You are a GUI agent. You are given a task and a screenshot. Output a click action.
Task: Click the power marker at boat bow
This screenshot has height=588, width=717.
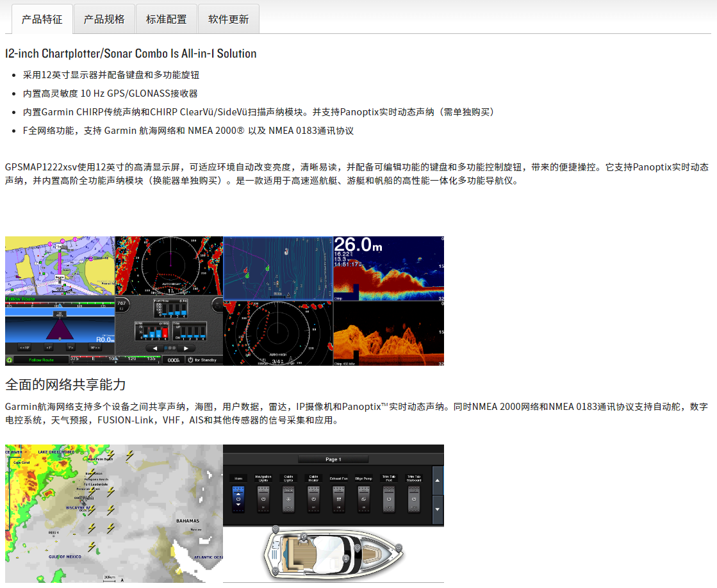(x=398, y=548)
